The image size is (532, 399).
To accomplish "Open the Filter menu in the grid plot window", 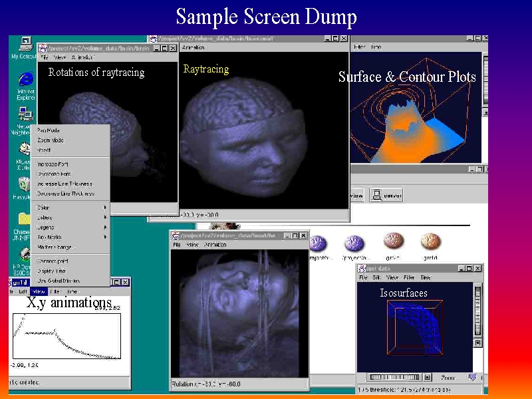I will [55, 291].
